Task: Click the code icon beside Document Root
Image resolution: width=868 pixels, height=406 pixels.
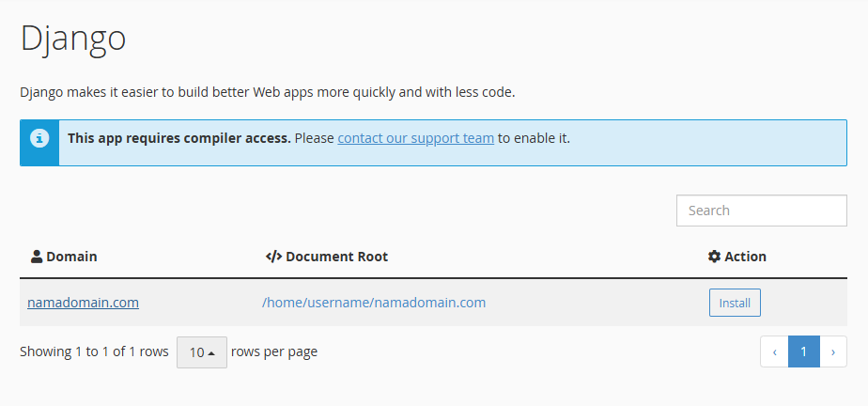Action: coord(274,257)
